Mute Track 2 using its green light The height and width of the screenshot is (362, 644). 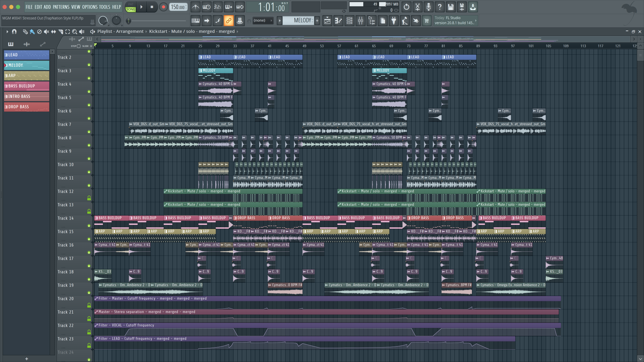click(x=89, y=65)
